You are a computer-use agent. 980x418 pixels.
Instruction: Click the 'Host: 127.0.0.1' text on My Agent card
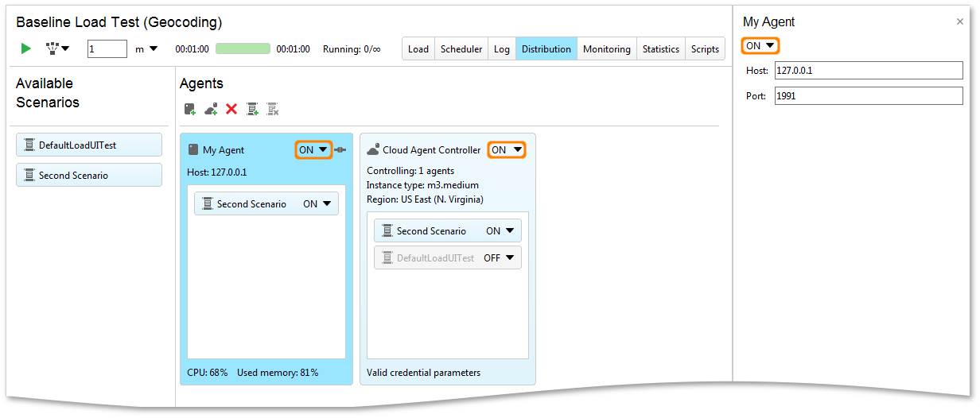point(217,172)
